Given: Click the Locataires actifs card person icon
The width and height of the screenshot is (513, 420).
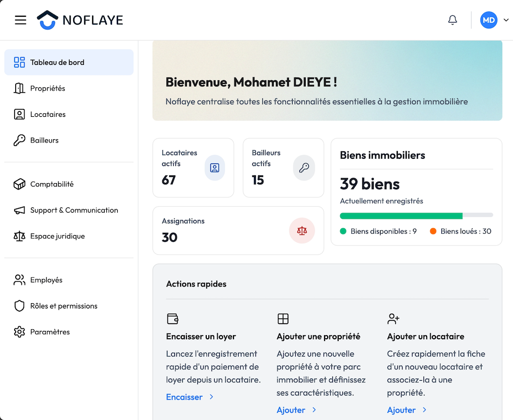Looking at the screenshot, I should click(215, 168).
